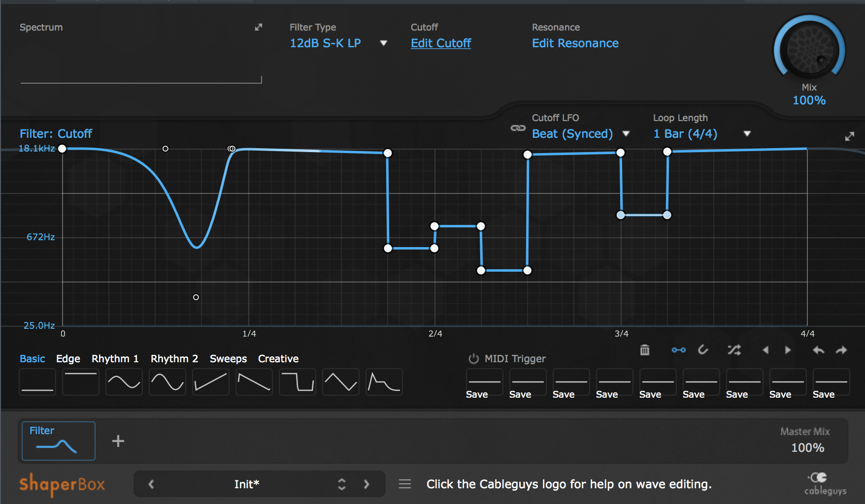The height and width of the screenshot is (504, 865).
Task: Switch to the Sweeps wave tab
Action: pyautogui.click(x=228, y=359)
